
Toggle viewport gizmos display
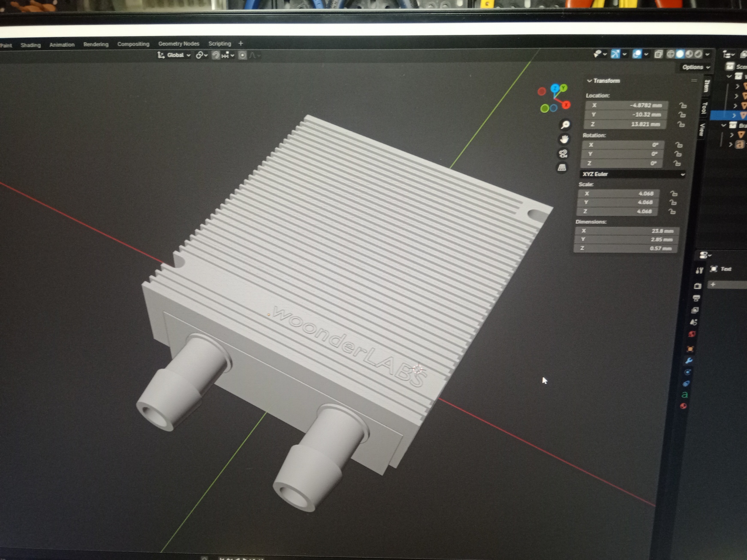[x=615, y=54]
